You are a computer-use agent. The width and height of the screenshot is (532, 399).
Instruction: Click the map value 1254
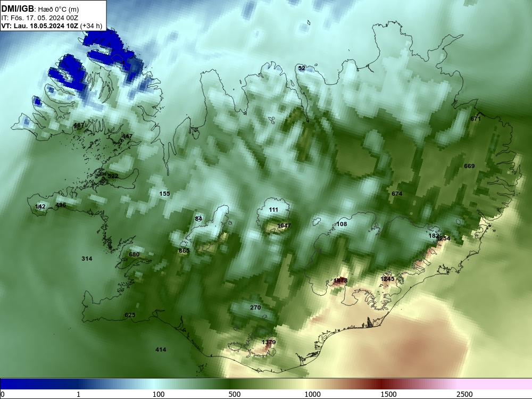(443, 238)
